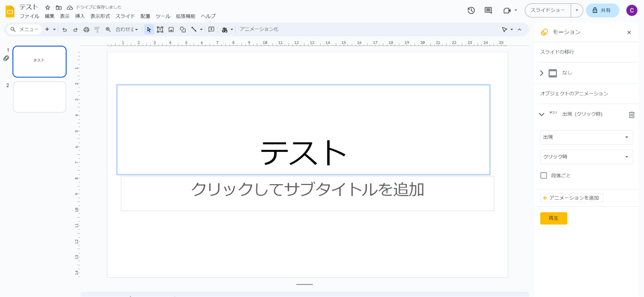Open the クリック時 trigger dropdown
Screen dimensions: 644x297
point(586,157)
